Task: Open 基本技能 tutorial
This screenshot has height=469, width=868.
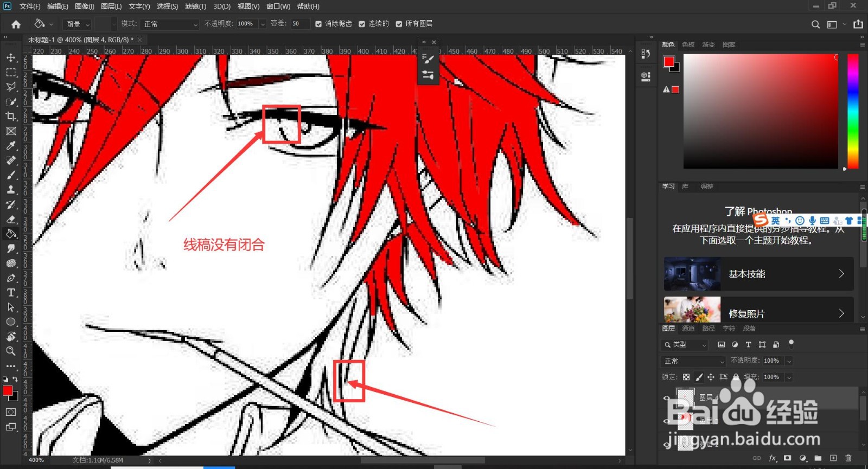Action: pos(758,274)
